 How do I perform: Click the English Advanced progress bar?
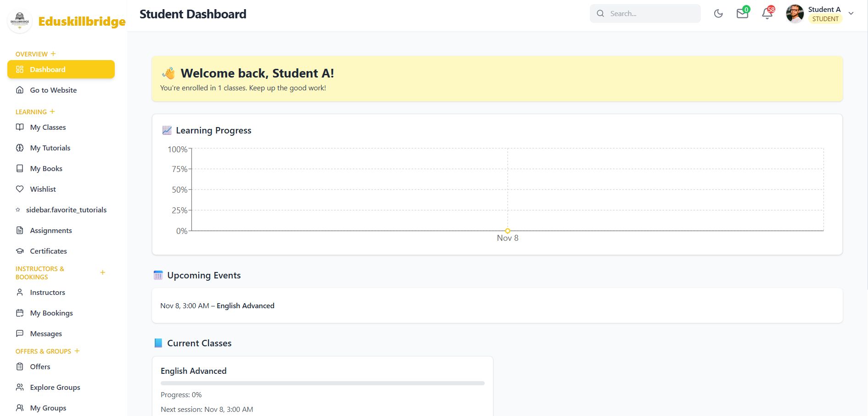322,383
